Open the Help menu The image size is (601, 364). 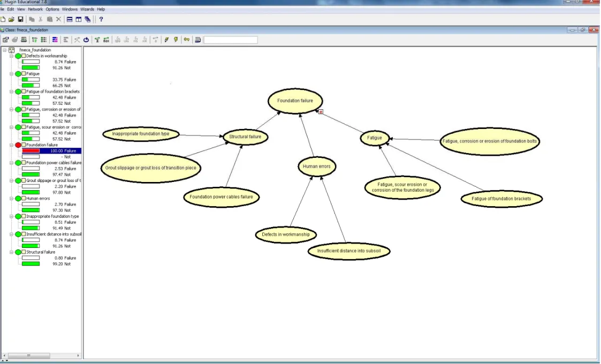click(x=101, y=9)
